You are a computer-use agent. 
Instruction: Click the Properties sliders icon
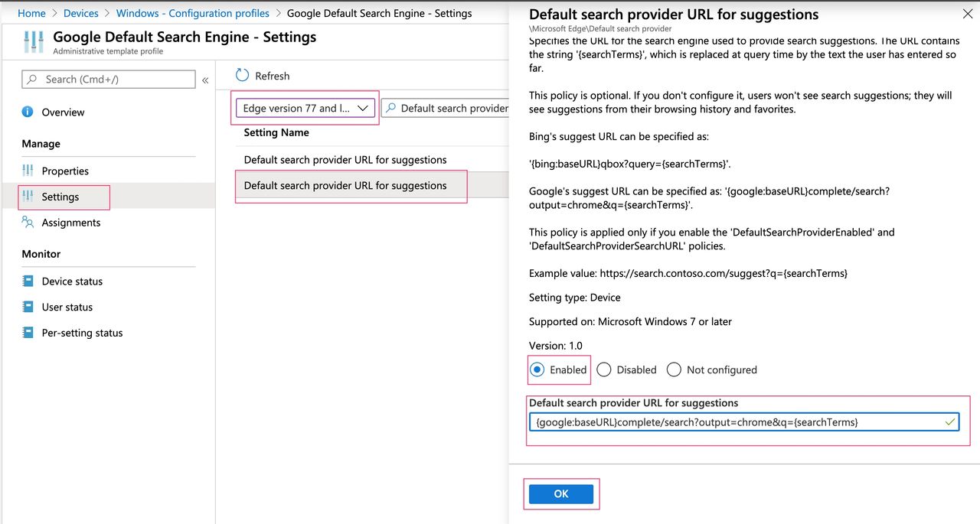tap(28, 171)
